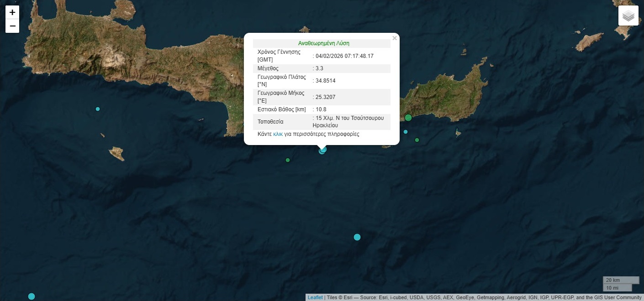The image size is (644, 301).
Task: Click the cyan marker in open sea south of Crete
Action: click(357, 237)
